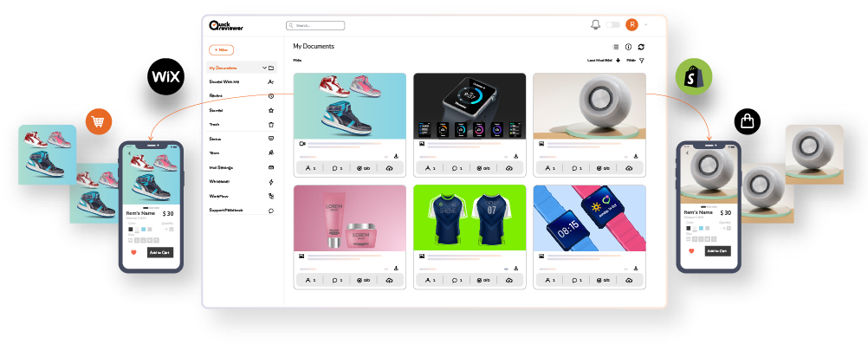Open the smartwatch document thumbnail
868x344 pixels.
pos(470,106)
